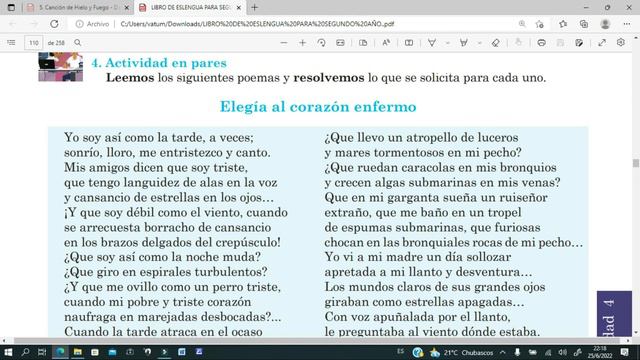Print the PDF document

click(542, 43)
